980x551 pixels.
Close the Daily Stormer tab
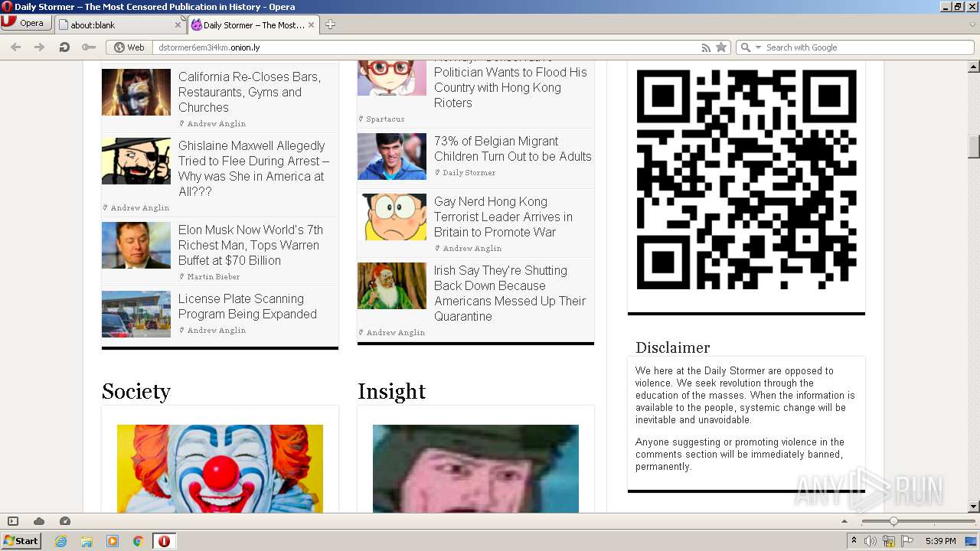(x=311, y=25)
